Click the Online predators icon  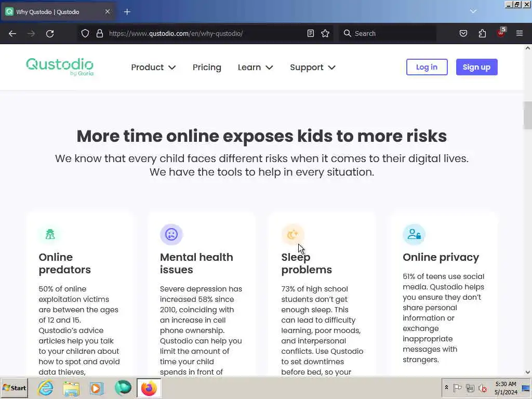pyautogui.click(x=50, y=234)
